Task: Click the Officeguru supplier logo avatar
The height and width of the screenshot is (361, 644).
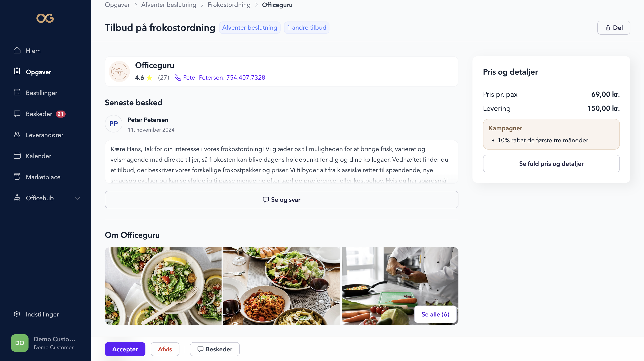Action: tap(119, 71)
